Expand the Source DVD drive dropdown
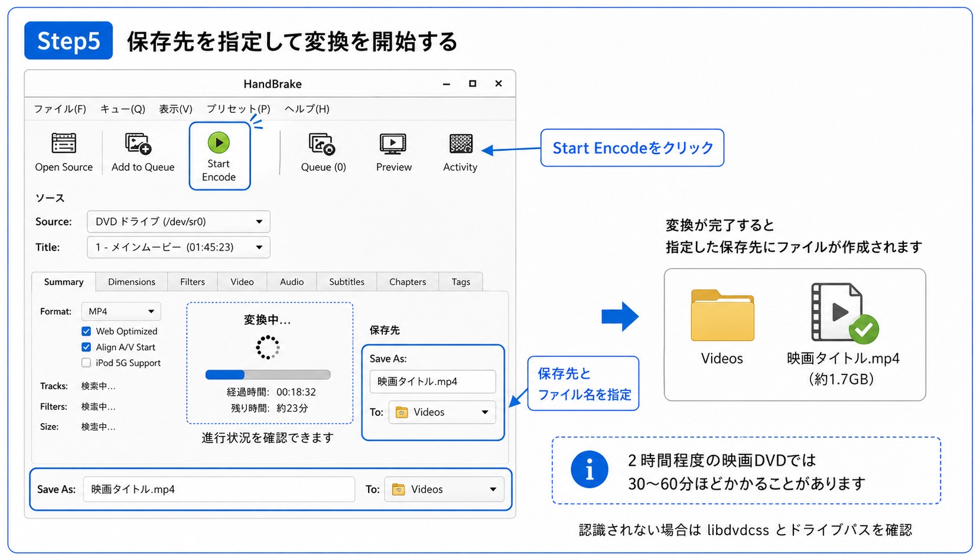Image resolution: width=980 pixels, height=560 pixels. tap(178, 222)
